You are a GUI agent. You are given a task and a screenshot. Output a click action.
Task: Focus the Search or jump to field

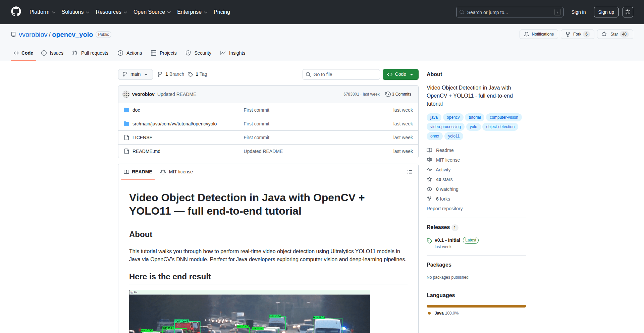(510, 12)
